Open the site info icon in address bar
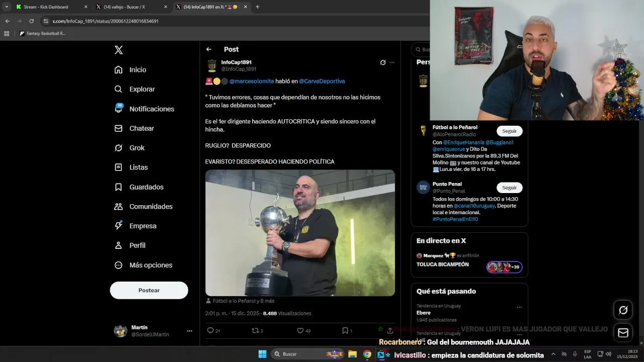Viewport: 644px width, 362px height. click(x=45, y=21)
